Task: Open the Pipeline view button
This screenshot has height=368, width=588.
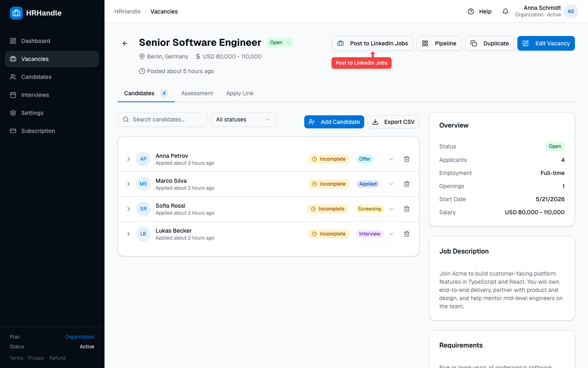Action: click(439, 43)
